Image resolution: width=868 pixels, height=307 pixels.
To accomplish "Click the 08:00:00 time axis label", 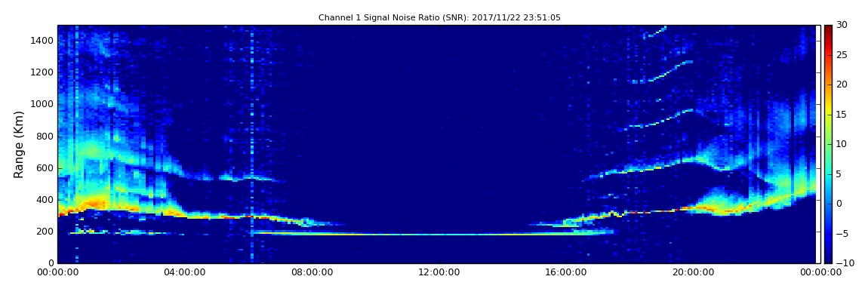I will (x=312, y=272).
